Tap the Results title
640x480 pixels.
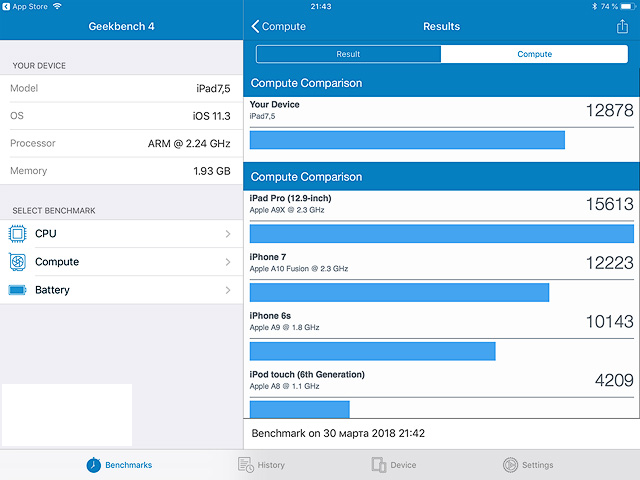click(x=441, y=27)
